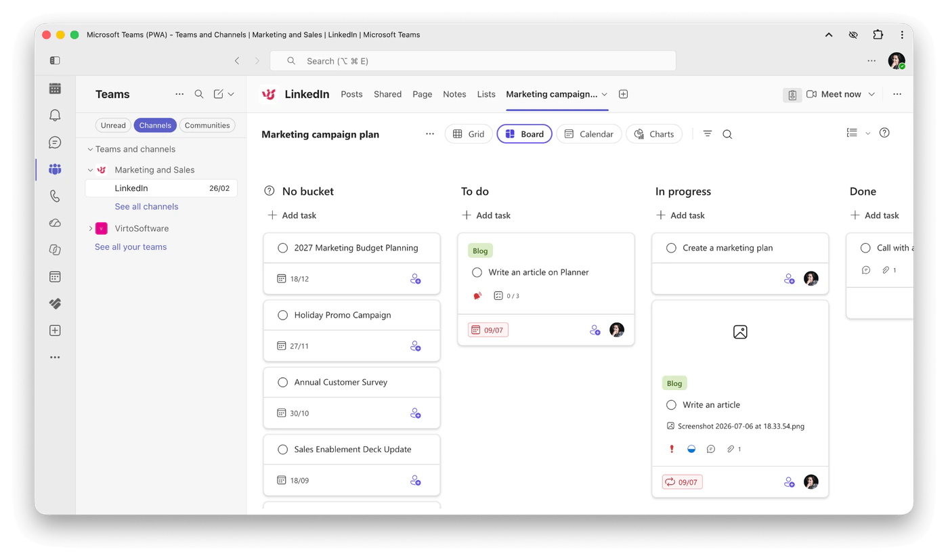This screenshot has height=560, width=948.
Task: Open channel more options ellipsis beside Meet now
Action: pyautogui.click(x=897, y=94)
